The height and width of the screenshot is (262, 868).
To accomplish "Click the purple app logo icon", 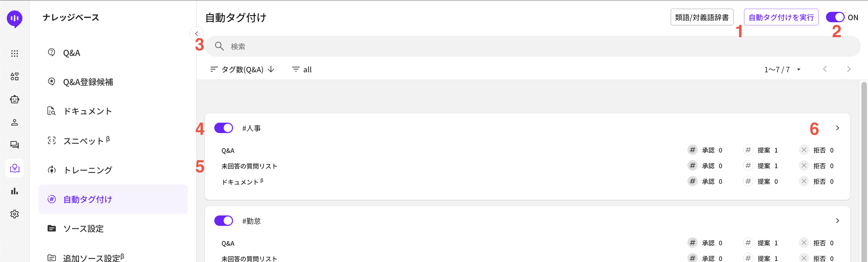I will tap(15, 18).
